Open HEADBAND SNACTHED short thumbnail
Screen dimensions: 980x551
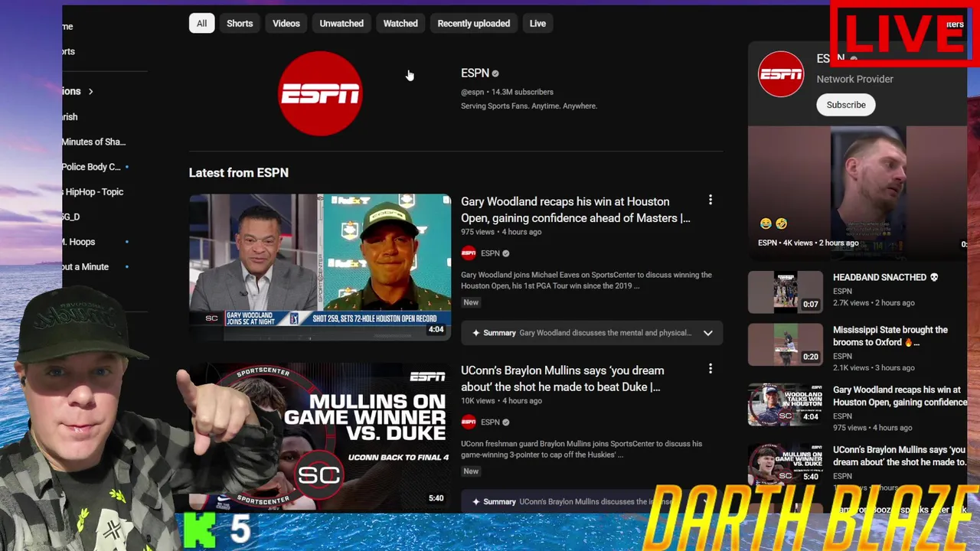[786, 292]
